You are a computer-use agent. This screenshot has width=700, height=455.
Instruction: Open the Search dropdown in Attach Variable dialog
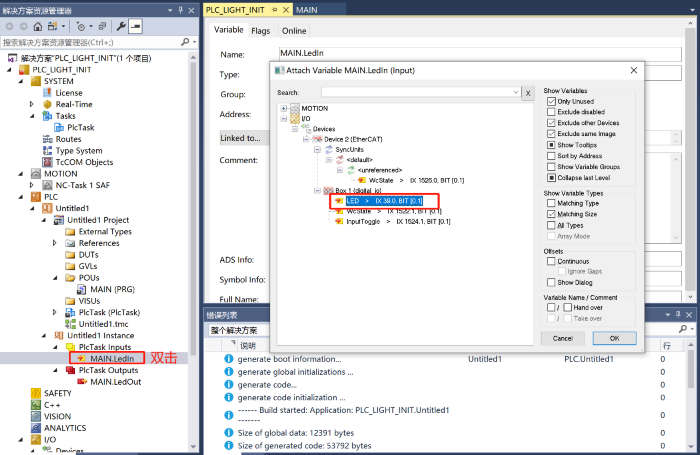[514, 92]
